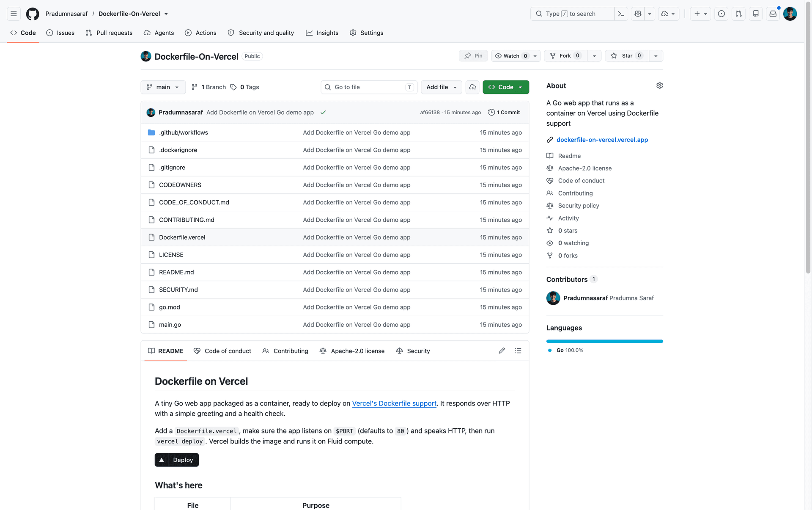Expand Fork options dropdown arrow
Screen dimensions: 812x510
[x=594, y=56]
